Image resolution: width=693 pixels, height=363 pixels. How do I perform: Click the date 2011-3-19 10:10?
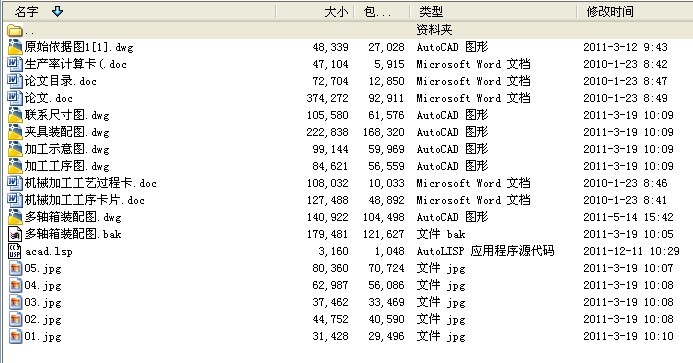[x=628, y=336]
